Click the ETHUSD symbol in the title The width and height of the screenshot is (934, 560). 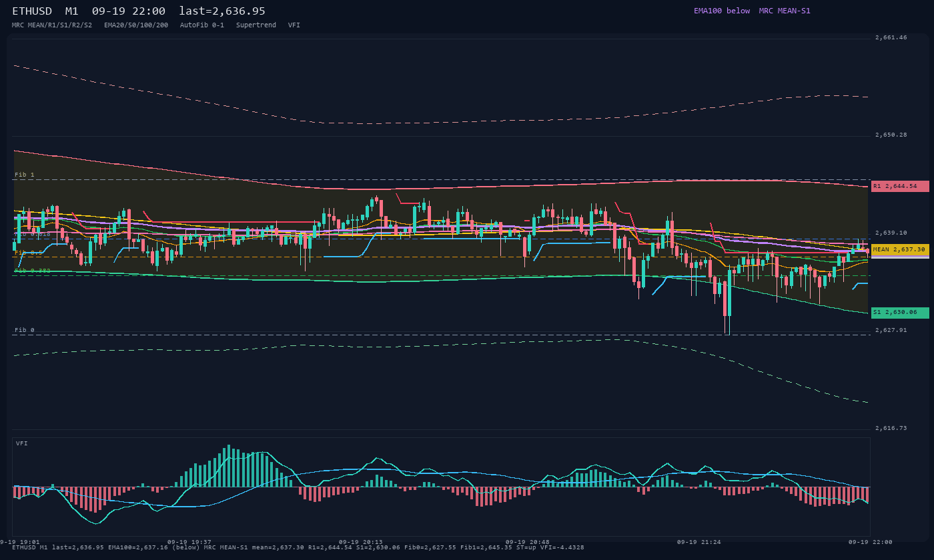point(32,11)
